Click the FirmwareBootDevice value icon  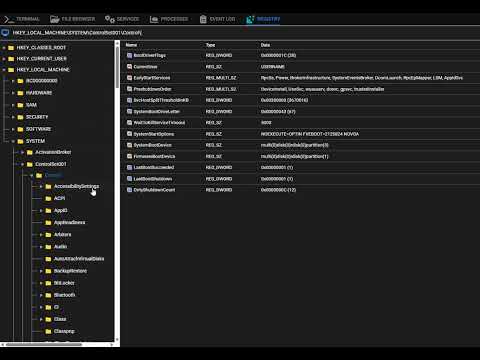[129, 156]
